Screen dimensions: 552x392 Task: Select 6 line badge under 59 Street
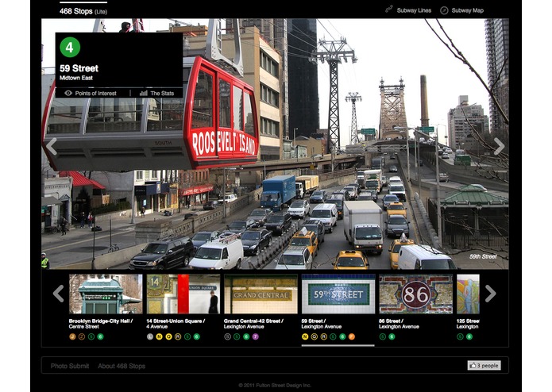[342, 336]
